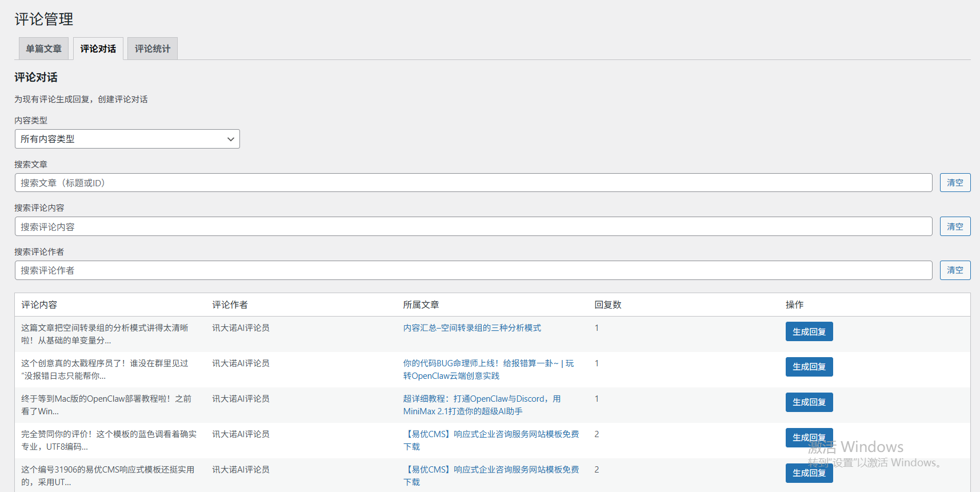Image resolution: width=980 pixels, height=492 pixels.
Task: Generate reply for the 编号31906 comment
Action: click(x=809, y=473)
